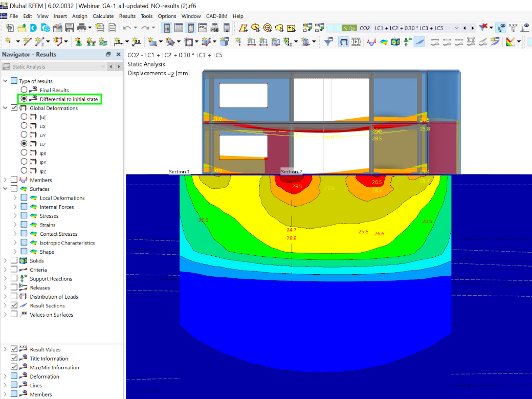Click the color scale edit icon

tap(510, 42)
